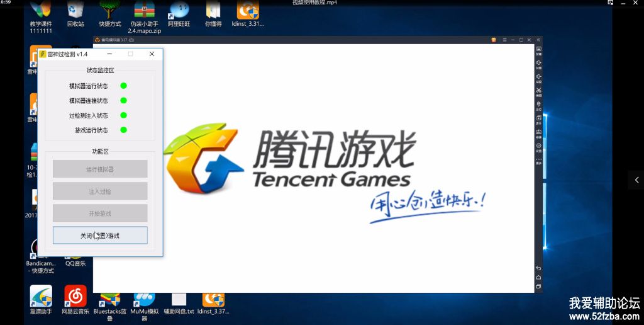Screen dimensions: 644x325
Task: Open emulator settings gear icon
Action: tap(538, 146)
